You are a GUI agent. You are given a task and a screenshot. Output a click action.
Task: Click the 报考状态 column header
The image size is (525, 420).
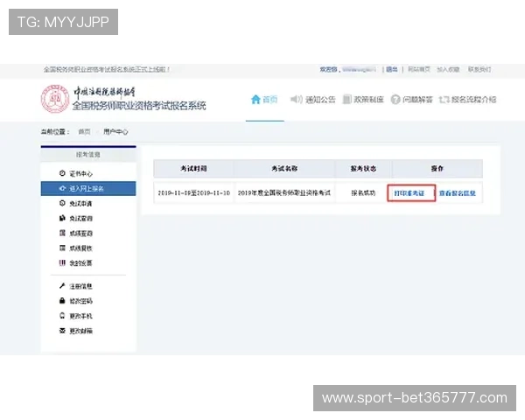[x=363, y=169]
